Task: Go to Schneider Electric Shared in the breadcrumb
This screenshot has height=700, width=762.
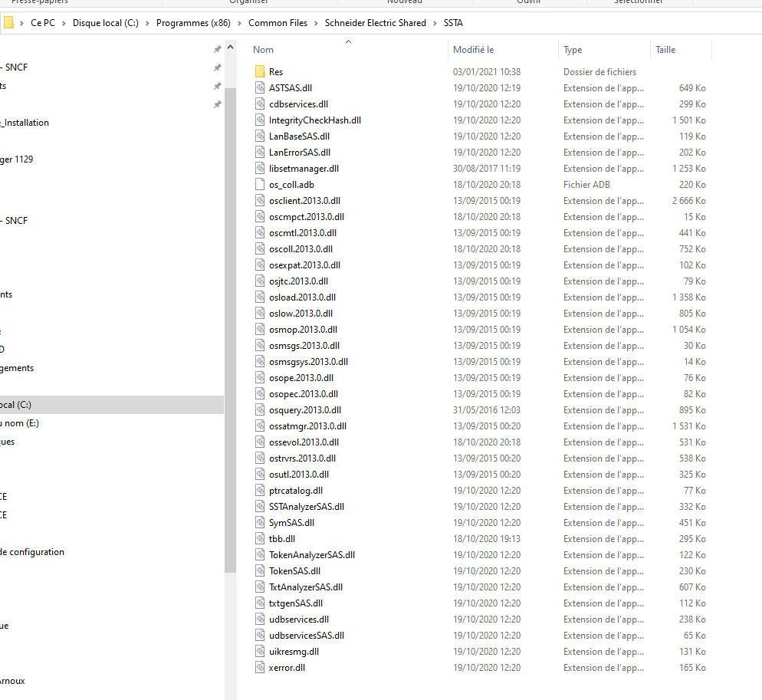Action: [375, 23]
